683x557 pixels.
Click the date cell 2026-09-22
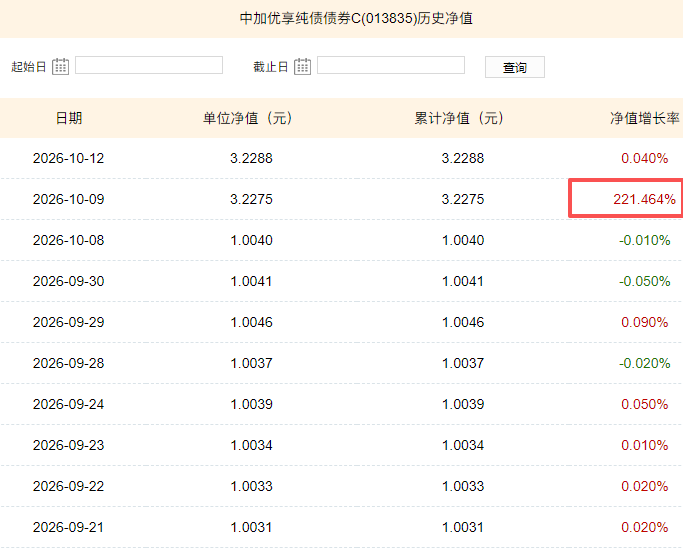[68, 486]
